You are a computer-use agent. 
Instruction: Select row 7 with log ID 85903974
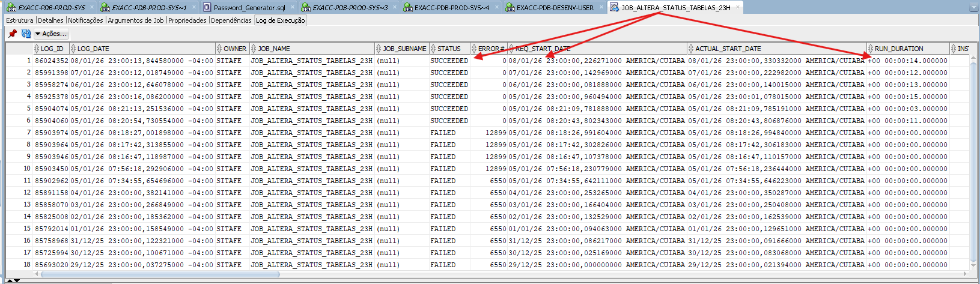pos(52,133)
